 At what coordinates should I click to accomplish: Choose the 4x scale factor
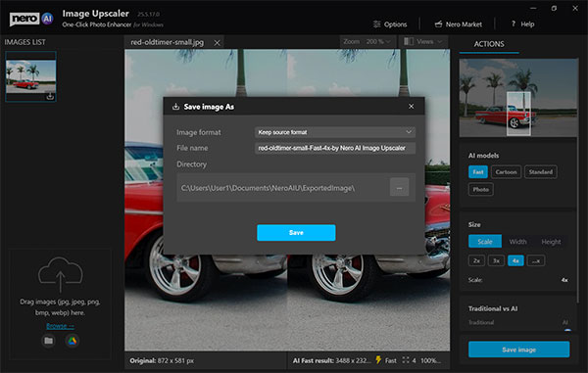[515, 260]
